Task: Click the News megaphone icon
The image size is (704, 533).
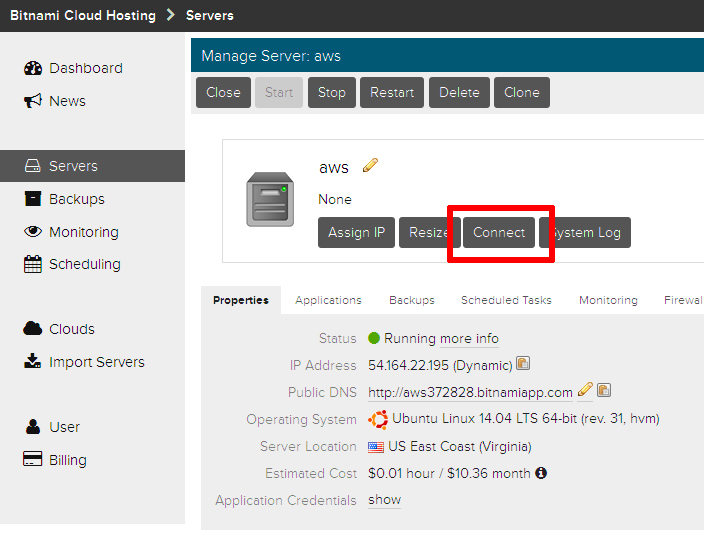Action: coord(33,101)
